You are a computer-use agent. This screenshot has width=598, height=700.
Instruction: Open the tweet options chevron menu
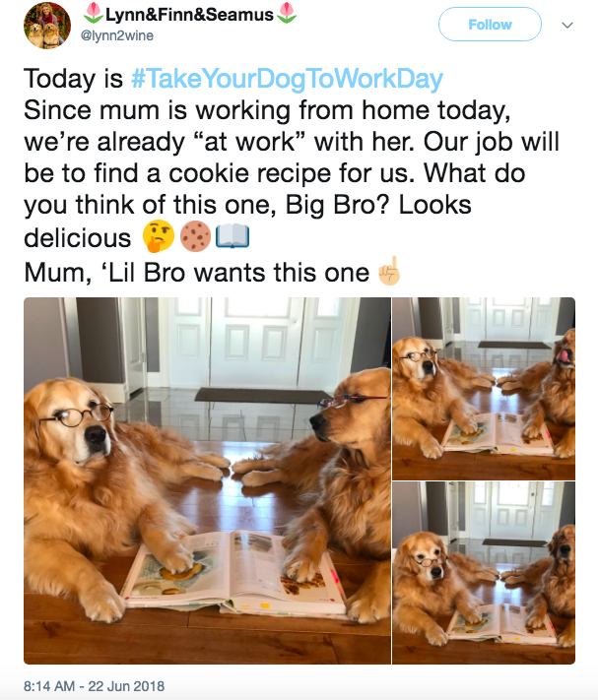point(567,25)
